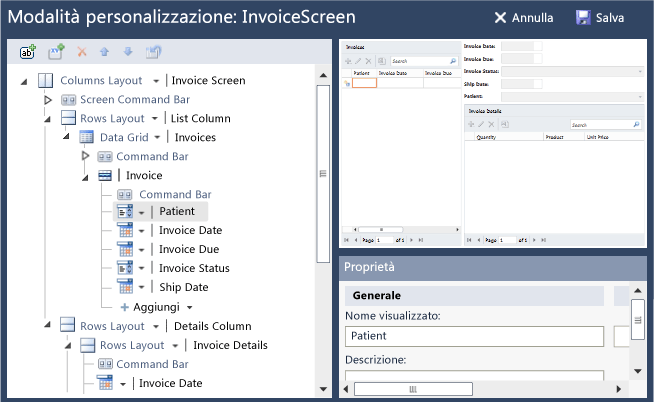Select the Command Bar under Invoice Details
This screenshot has height=402, width=654.
[x=152, y=364]
